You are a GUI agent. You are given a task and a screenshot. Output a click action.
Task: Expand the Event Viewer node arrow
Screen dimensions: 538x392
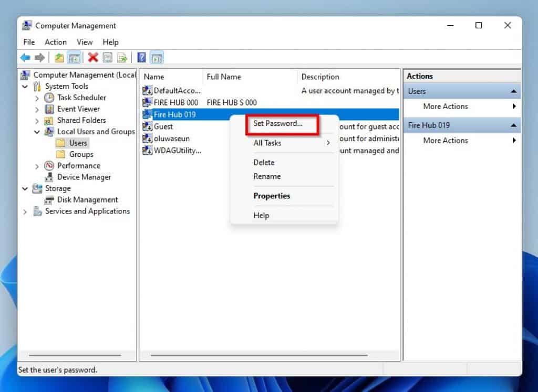click(x=37, y=110)
